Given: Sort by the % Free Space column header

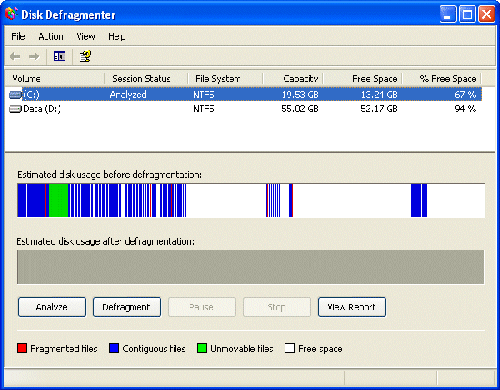Looking at the screenshot, I should tap(442, 79).
